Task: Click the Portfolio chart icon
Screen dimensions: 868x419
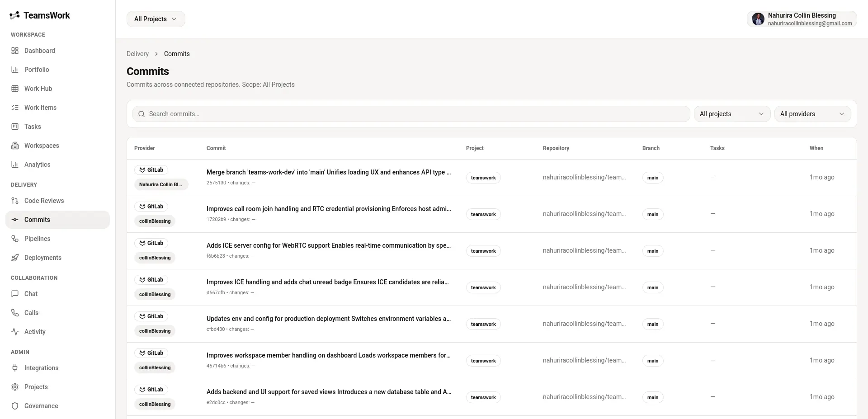Action: point(15,70)
